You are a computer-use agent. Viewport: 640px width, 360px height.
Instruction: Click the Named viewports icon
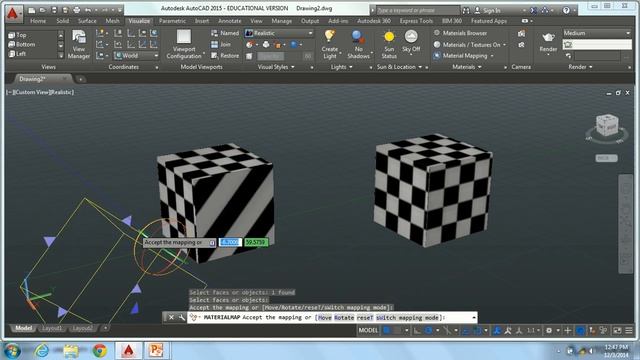pyautogui.click(x=215, y=33)
